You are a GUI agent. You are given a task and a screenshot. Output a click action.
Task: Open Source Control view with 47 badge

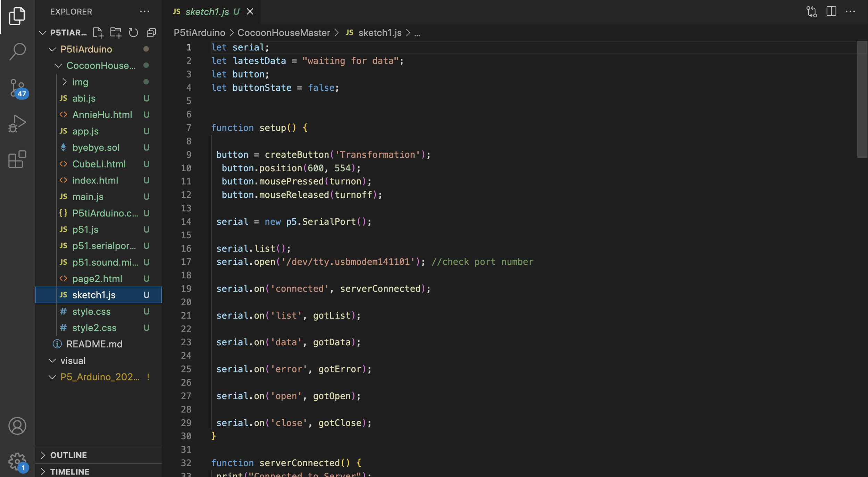tap(17, 88)
